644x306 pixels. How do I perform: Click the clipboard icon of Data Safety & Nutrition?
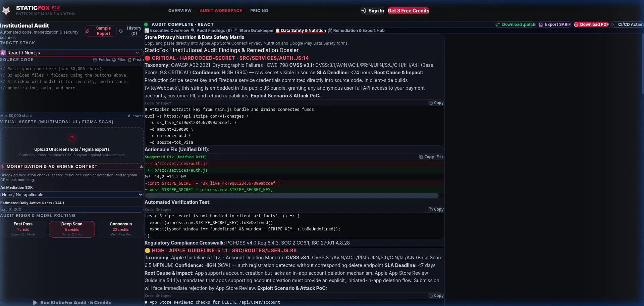[x=278, y=31]
